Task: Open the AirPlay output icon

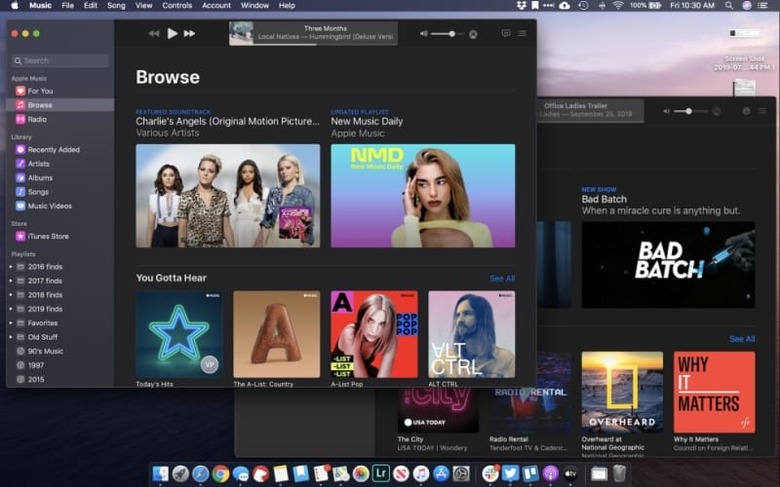Action: [473, 34]
